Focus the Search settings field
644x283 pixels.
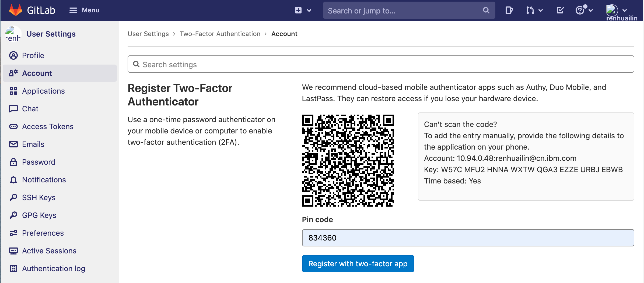pyautogui.click(x=381, y=64)
